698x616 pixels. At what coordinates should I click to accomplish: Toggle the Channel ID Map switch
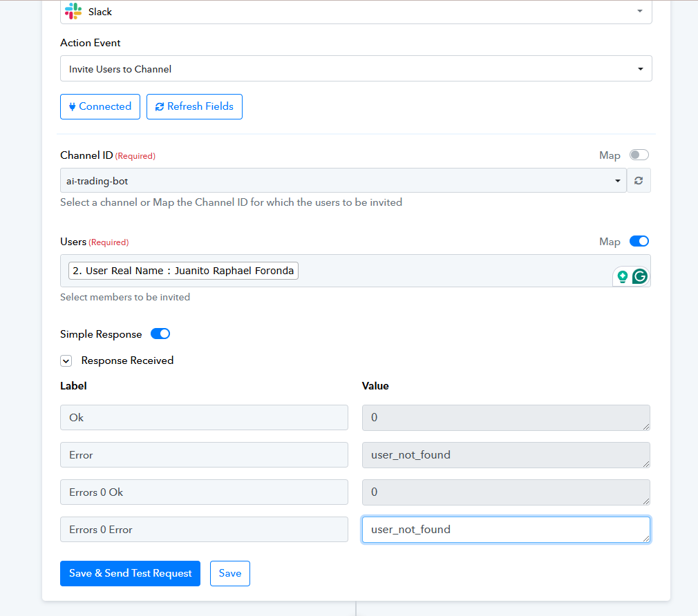tap(639, 155)
